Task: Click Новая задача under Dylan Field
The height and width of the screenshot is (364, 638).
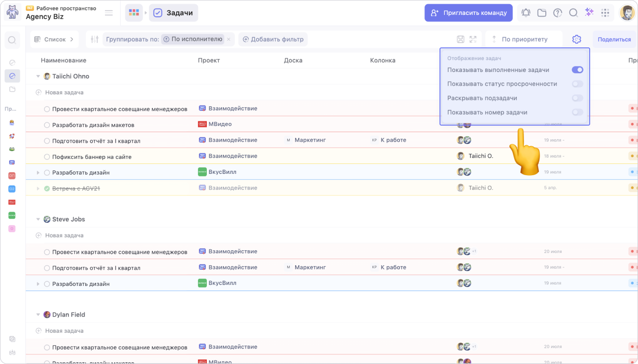Action: click(64, 331)
